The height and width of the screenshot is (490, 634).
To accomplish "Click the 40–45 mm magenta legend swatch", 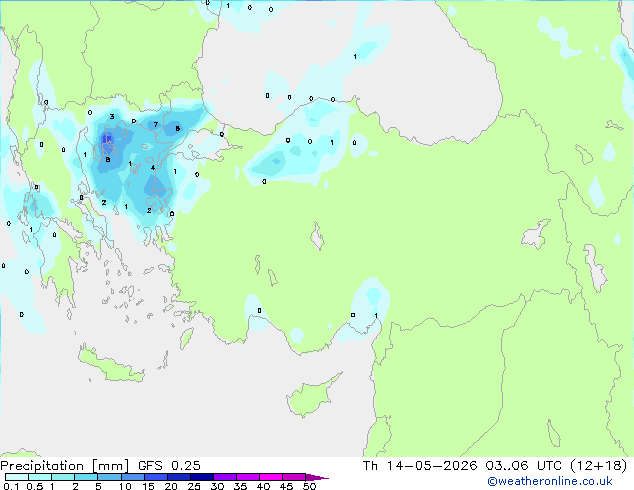I will point(271,477).
